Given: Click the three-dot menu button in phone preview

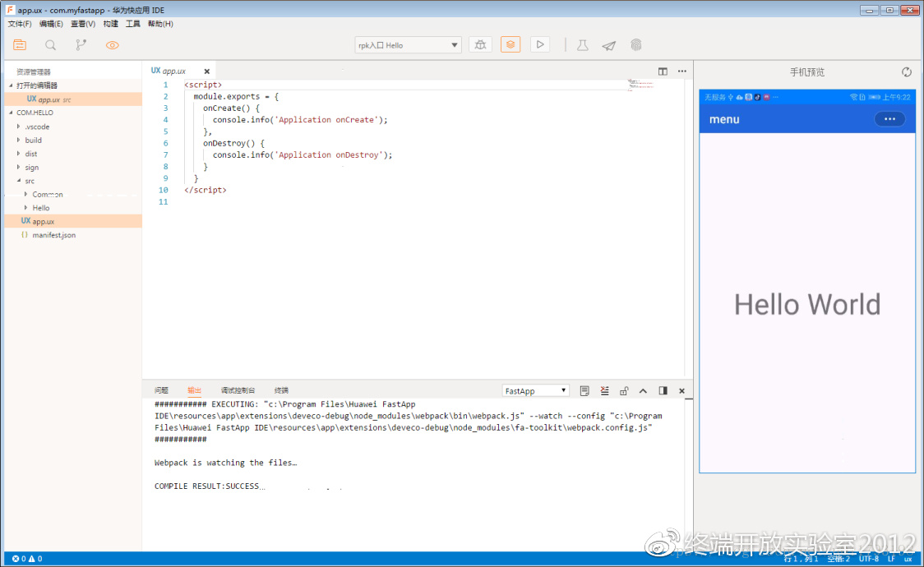Looking at the screenshot, I should click(x=889, y=119).
